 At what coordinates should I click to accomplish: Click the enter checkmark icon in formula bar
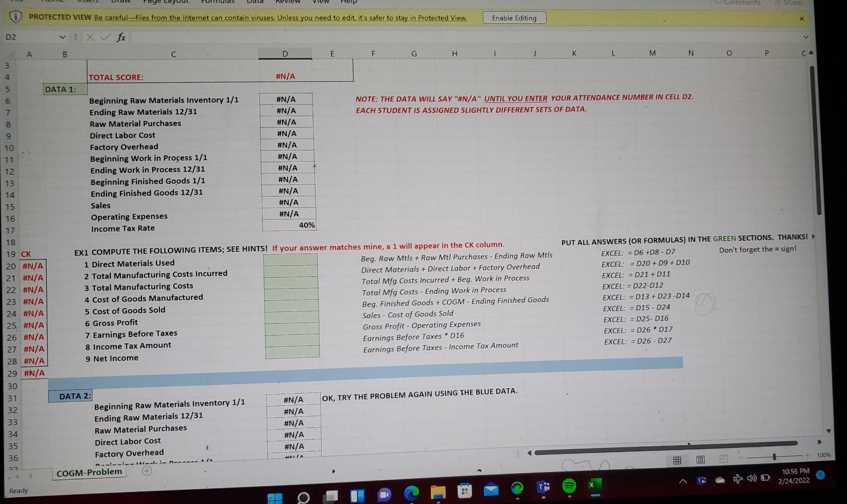[106, 37]
